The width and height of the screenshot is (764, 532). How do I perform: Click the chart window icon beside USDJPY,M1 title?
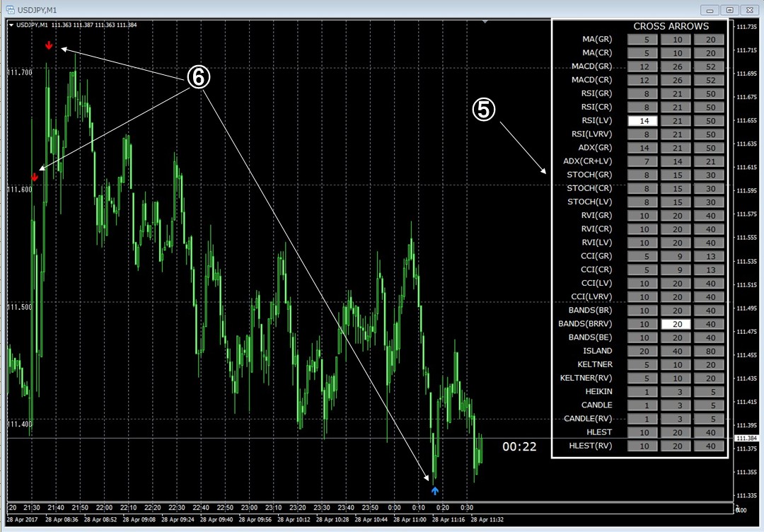click(10, 10)
